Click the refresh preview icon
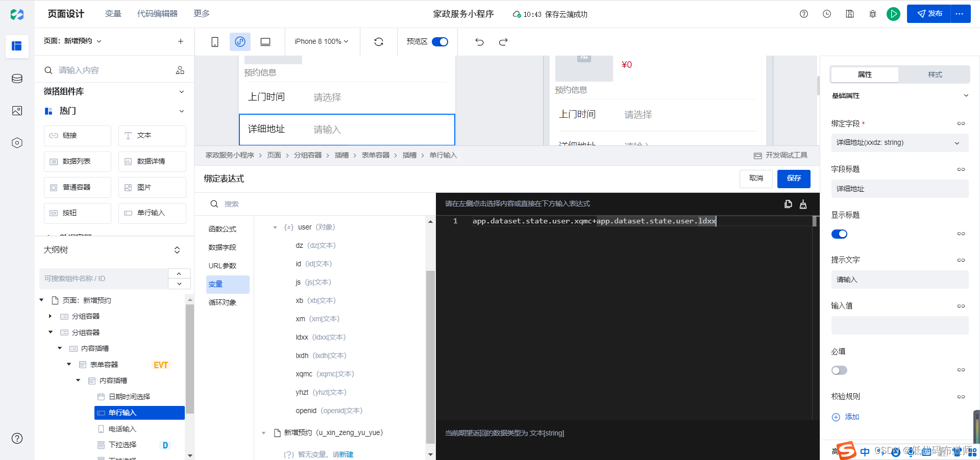This screenshot has width=980, height=460. 379,42
